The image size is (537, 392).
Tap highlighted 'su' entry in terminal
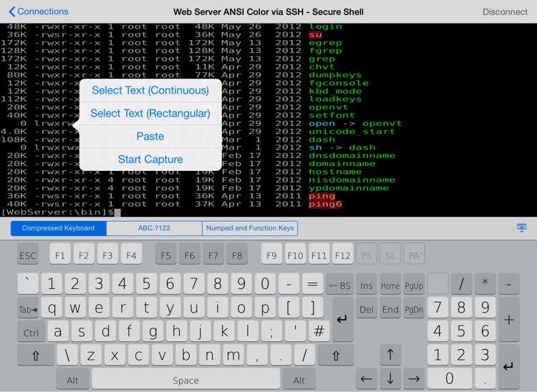315,34
